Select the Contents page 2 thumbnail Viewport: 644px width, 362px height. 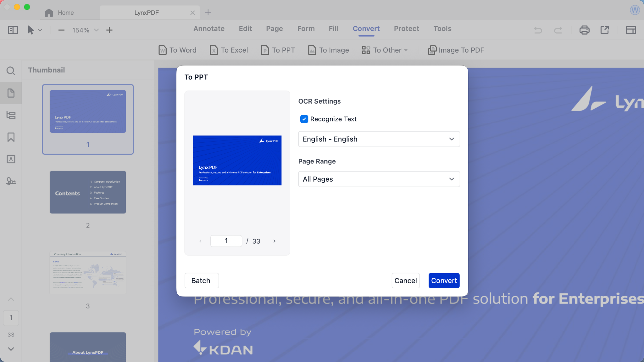coord(88,192)
